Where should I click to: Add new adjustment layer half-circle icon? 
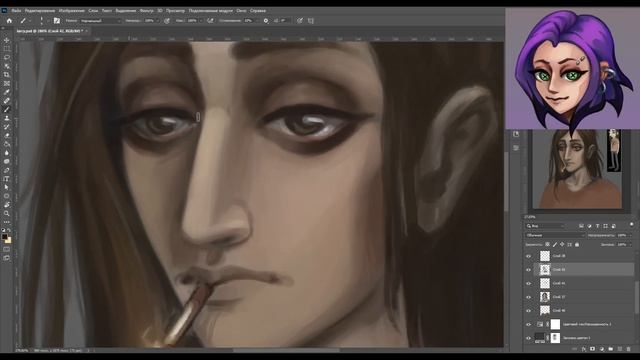click(x=602, y=349)
